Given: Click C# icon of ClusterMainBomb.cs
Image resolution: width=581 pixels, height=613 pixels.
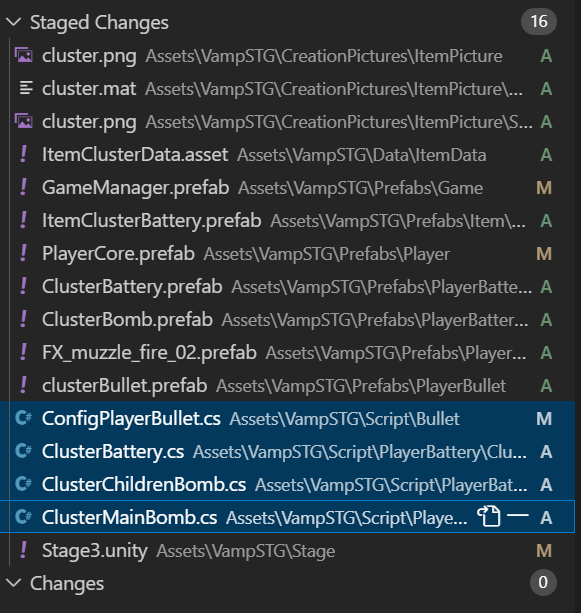Looking at the screenshot, I should click(23, 517).
